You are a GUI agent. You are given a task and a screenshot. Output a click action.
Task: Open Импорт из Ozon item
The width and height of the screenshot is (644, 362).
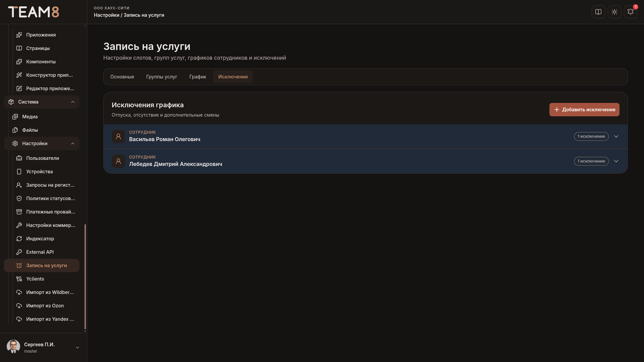point(46,306)
